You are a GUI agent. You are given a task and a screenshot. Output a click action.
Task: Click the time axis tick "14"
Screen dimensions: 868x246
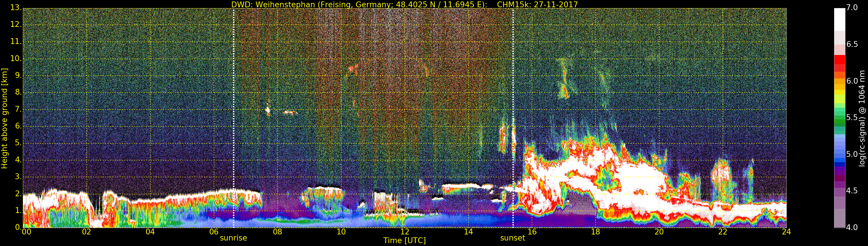468,232
